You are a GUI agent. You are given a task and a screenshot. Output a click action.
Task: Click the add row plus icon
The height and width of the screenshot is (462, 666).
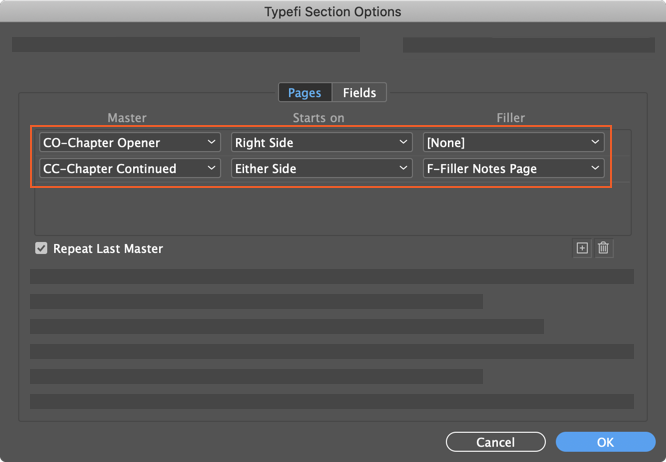[x=582, y=248]
